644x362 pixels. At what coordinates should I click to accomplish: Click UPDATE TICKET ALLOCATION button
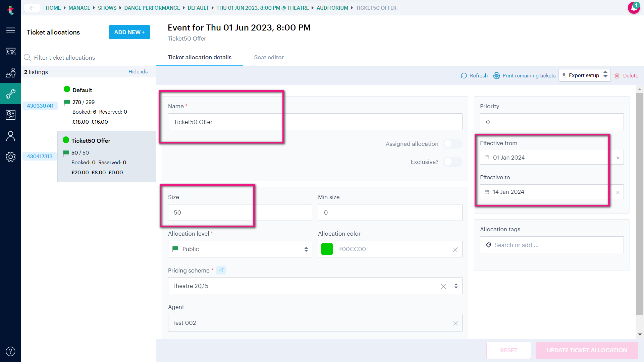587,350
